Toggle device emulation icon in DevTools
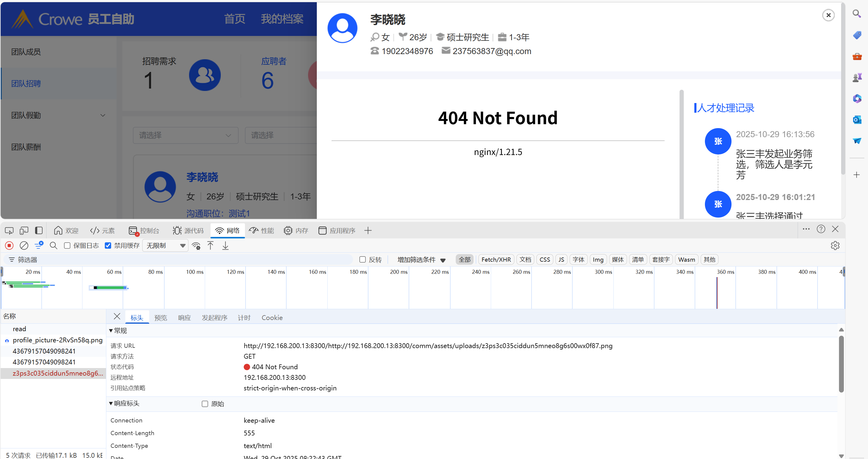This screenshot has height=459, width=868. (x=24, y=231)
